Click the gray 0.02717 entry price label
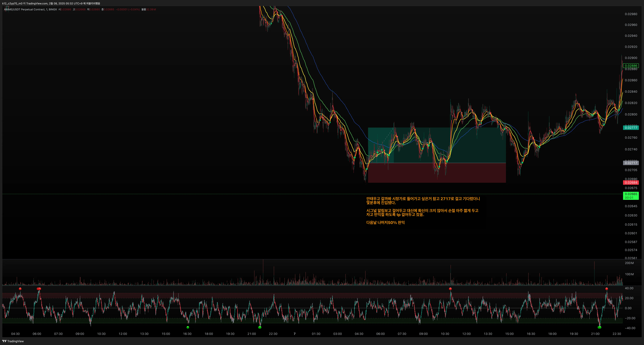644x345 pixels. point(631,163)
